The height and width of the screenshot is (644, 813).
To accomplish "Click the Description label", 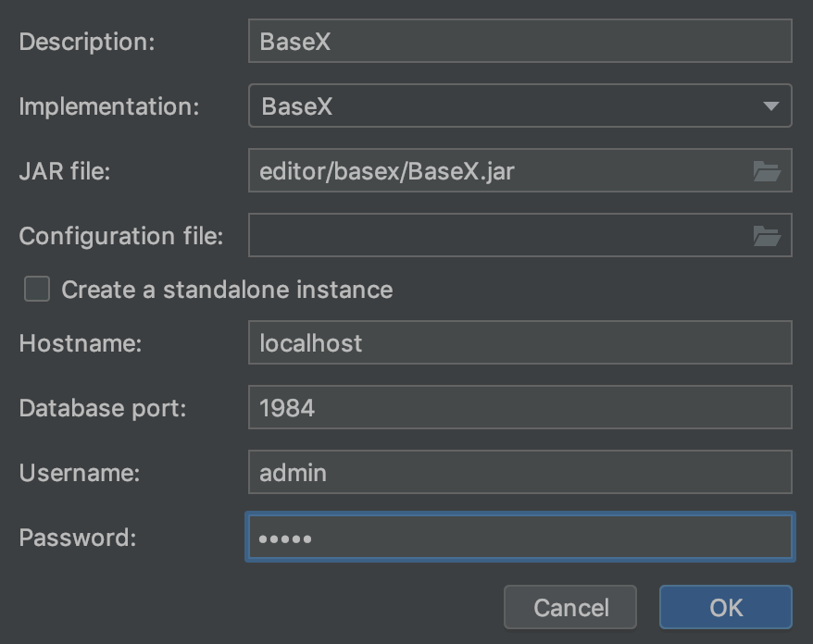I will pos(87,42).
